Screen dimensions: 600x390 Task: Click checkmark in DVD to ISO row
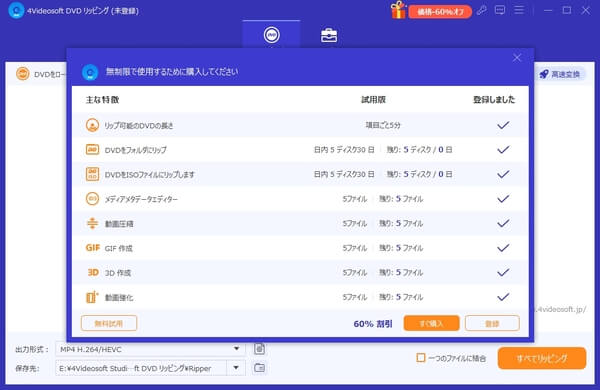pos(503,174)
